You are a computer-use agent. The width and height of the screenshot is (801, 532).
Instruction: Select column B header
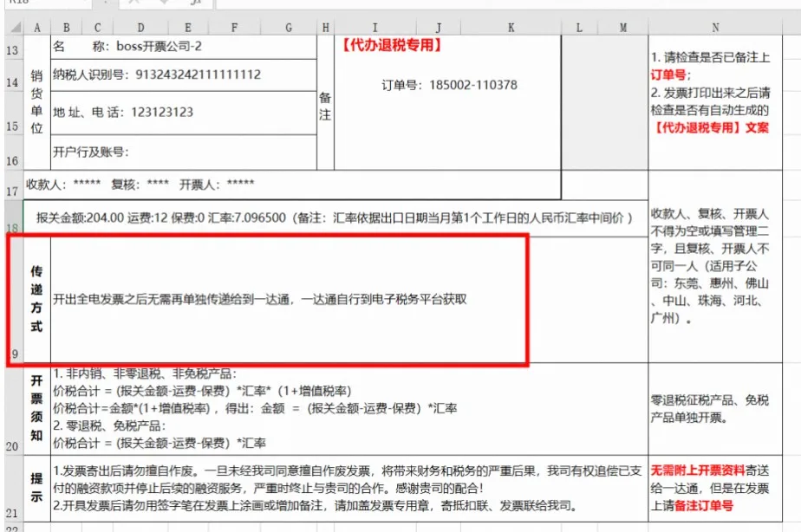point(67,28)
